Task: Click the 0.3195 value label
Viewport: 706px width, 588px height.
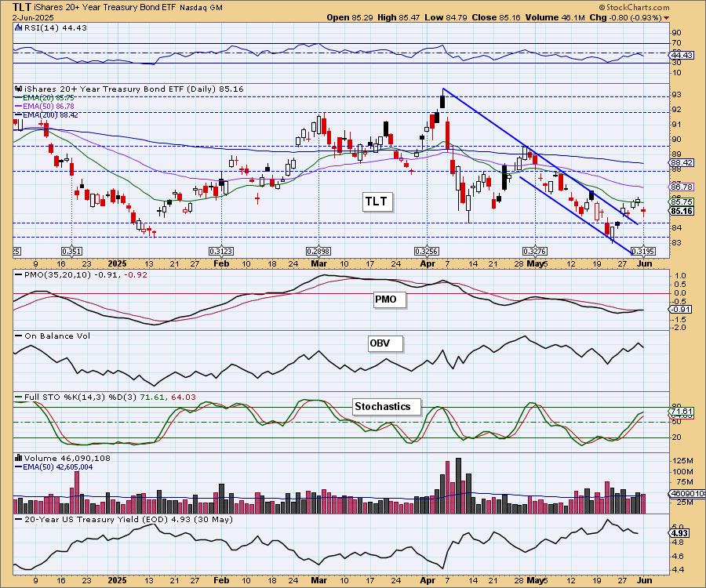Action: [x=643, y=251]
